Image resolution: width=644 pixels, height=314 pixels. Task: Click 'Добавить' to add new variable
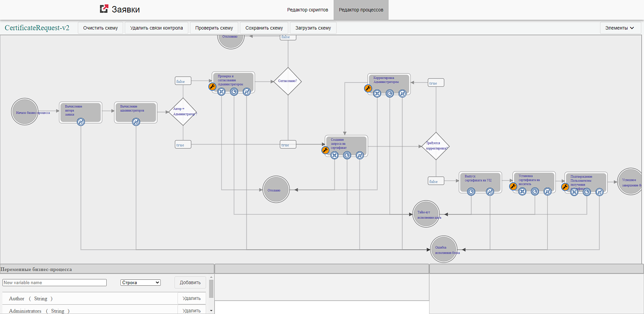pyautogui.click(x=190, y=283)
